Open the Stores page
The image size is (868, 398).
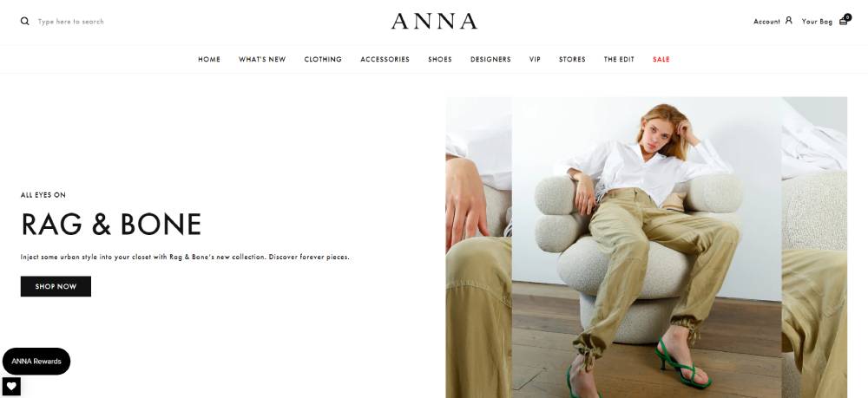point(572,59)
